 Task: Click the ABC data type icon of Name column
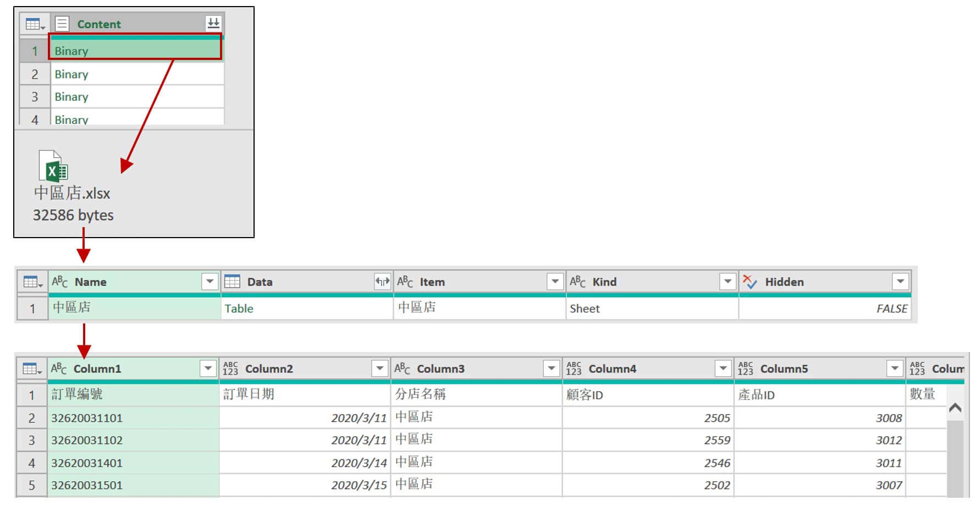[59, 282]
